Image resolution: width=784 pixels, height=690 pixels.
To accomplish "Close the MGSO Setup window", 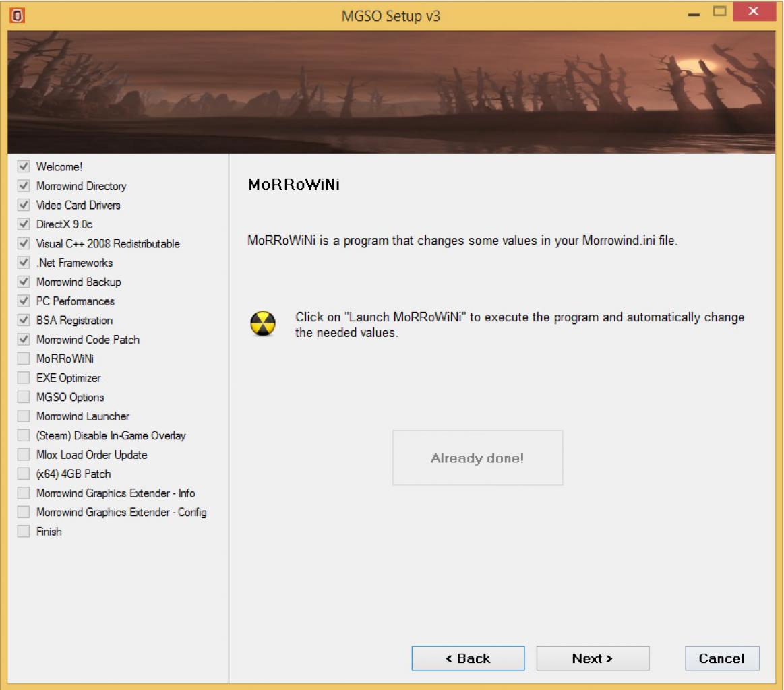I will (x=754, y=11).
